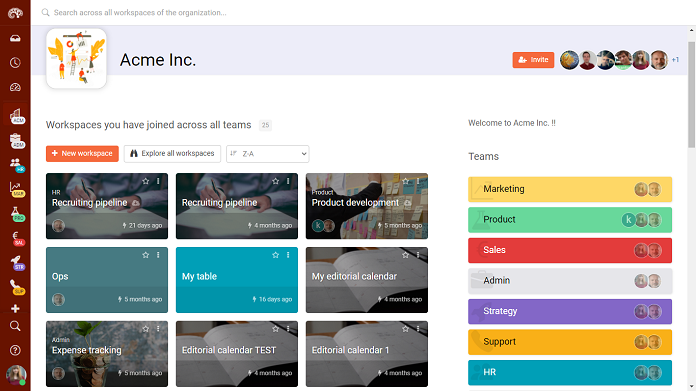Open the inbox icon in sidebar
696x391 pixels.
(15, 38)
